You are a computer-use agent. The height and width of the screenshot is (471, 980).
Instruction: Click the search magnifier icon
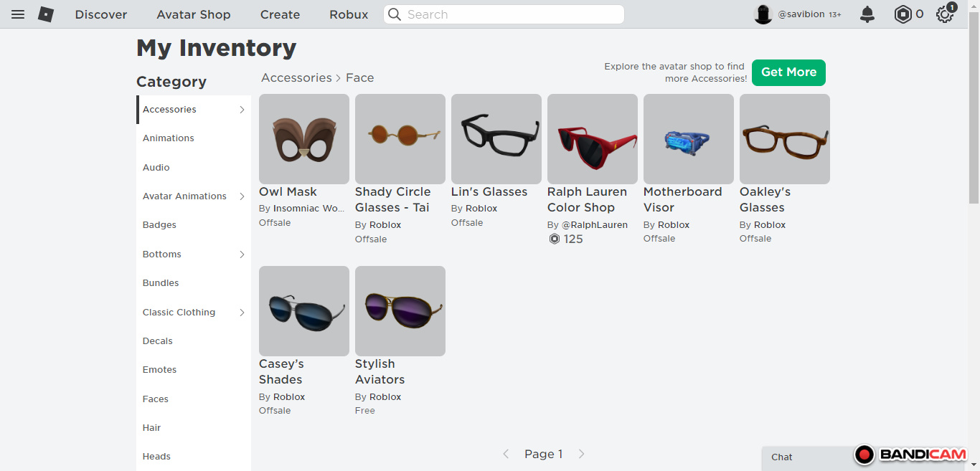pyautogui.click(x=395, y=14)
